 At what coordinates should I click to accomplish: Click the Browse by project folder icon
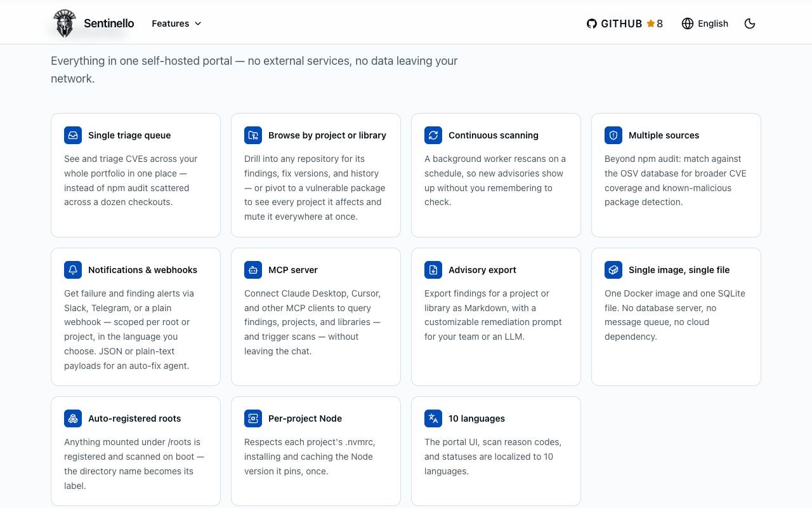(253, 135)
